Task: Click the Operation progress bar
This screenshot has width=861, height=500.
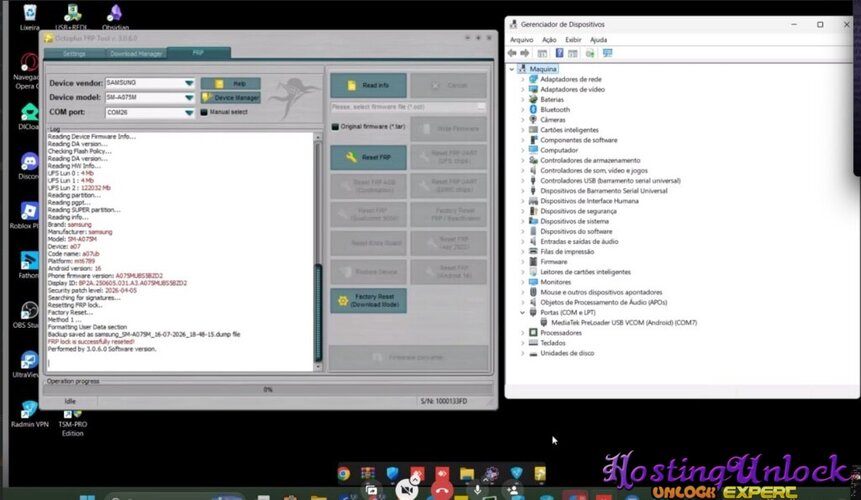Action: (268, 389)
